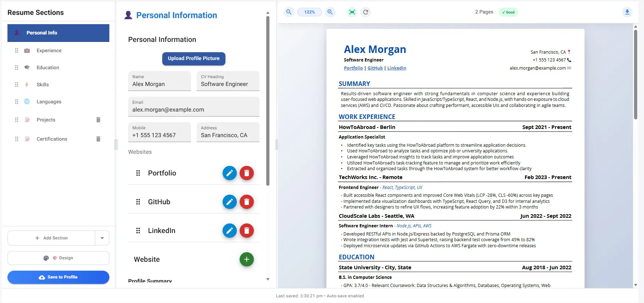
Task: Click the Email input field
Action: pyautogui.click(x=194, y=107)
